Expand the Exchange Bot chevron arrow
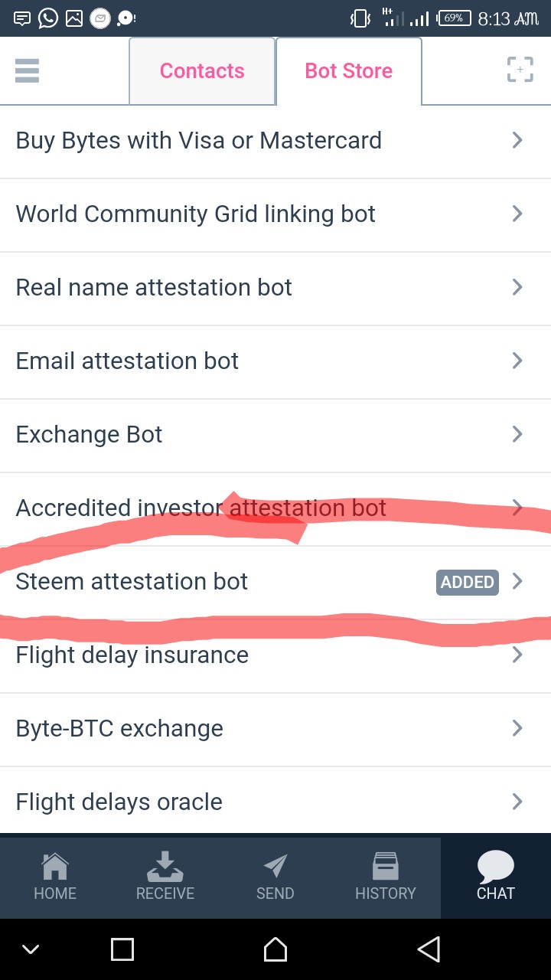Screen dimensions: 551x980 [517, 434]
